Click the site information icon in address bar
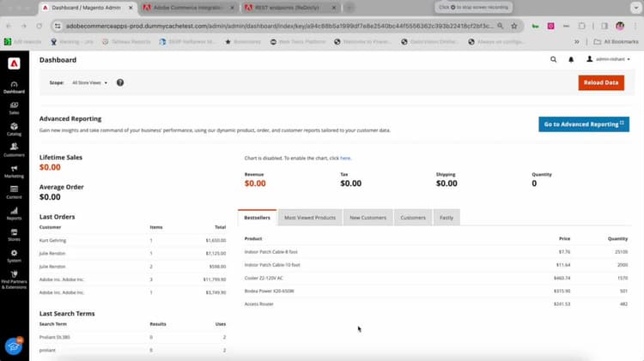Viewport: 644px width, 361px height. 58,26
